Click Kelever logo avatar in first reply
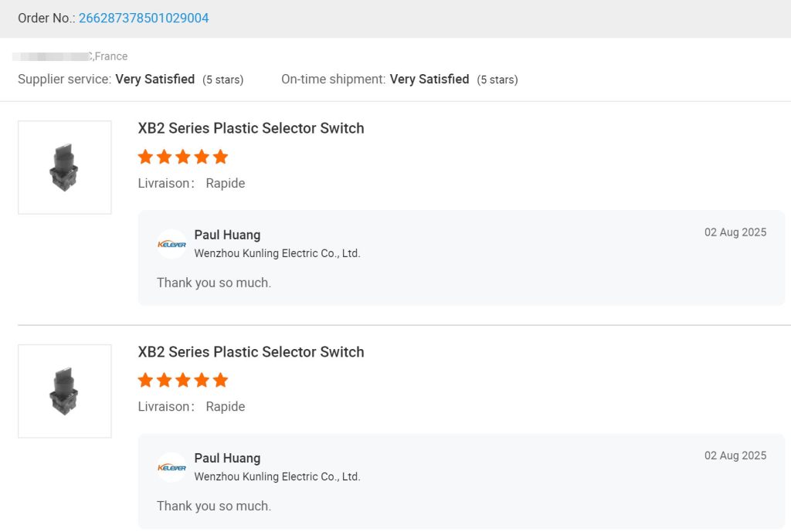Screen dimensions: 791x532 pos(171,244)
